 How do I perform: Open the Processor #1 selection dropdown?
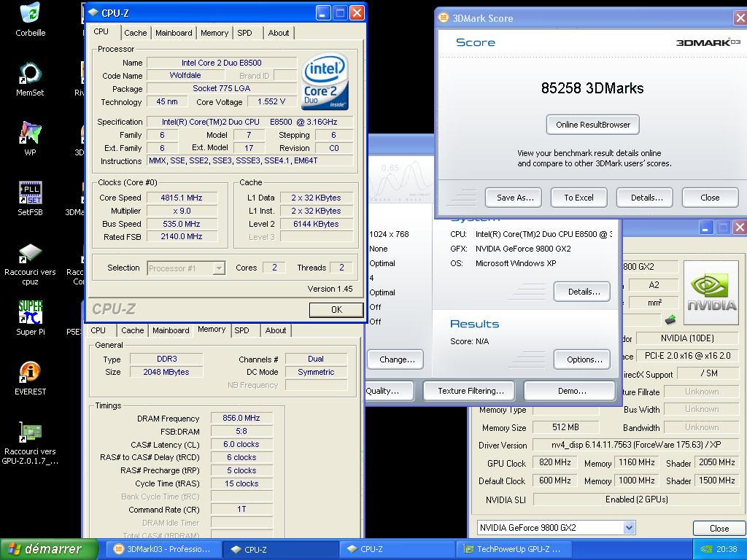(x=186, y=268)
